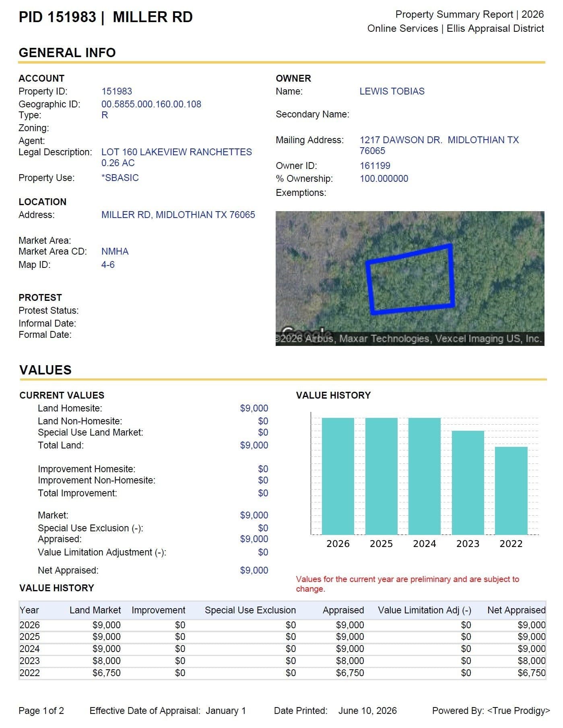Select the Property Use value *SBASIC
The image size is (563, 728).
120,178
